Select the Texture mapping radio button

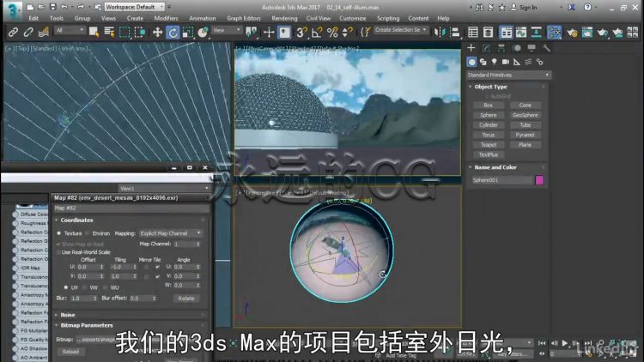click(59, 233)
